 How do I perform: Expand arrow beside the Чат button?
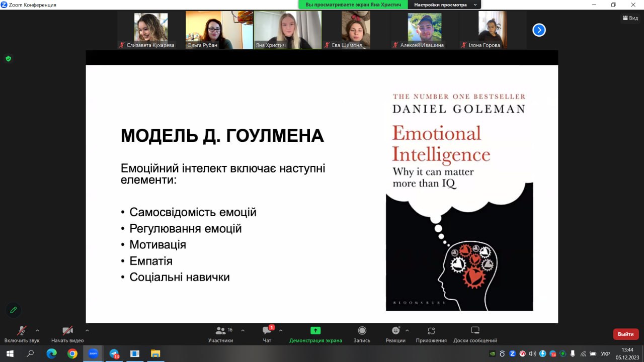[281, 331]
